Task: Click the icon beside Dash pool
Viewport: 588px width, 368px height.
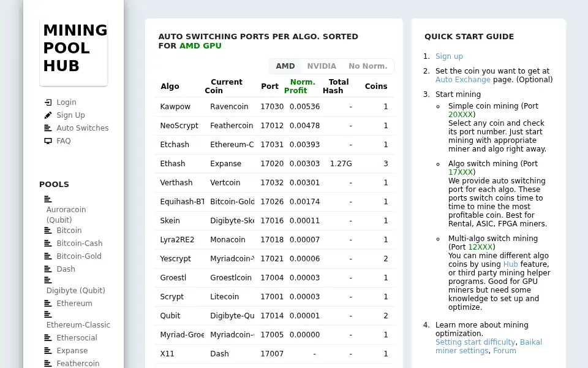Action: click(48, 269)
